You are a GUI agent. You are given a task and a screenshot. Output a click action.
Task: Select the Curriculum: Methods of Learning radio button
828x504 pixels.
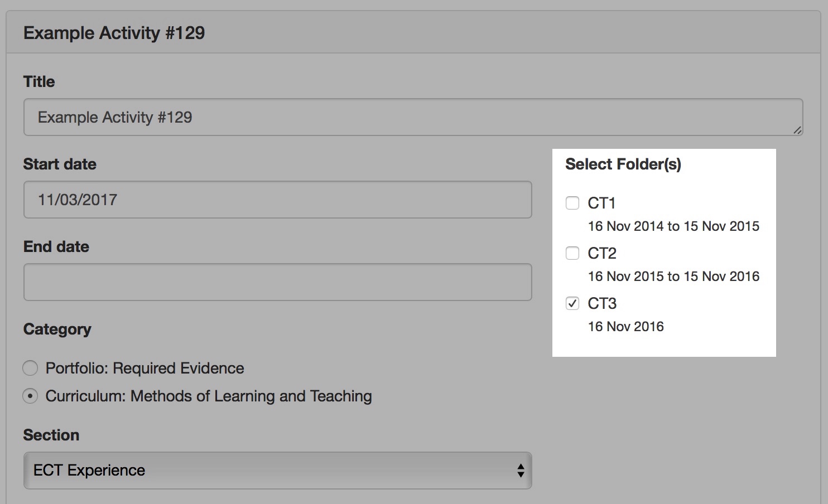tap(30, 396)
